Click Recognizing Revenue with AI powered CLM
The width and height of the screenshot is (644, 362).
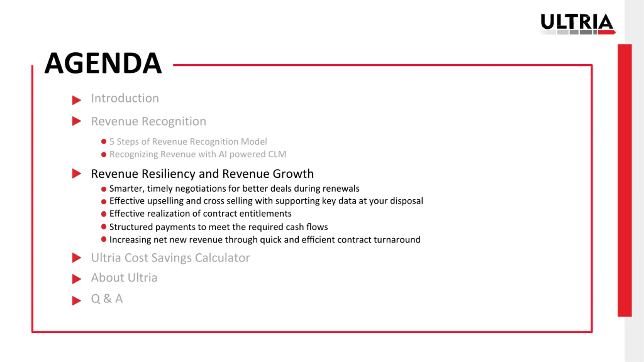coord(198,154)
